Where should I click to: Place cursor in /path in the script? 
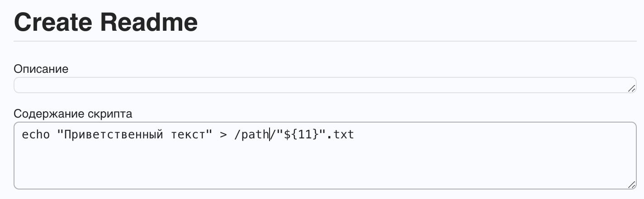pos(251,135)
